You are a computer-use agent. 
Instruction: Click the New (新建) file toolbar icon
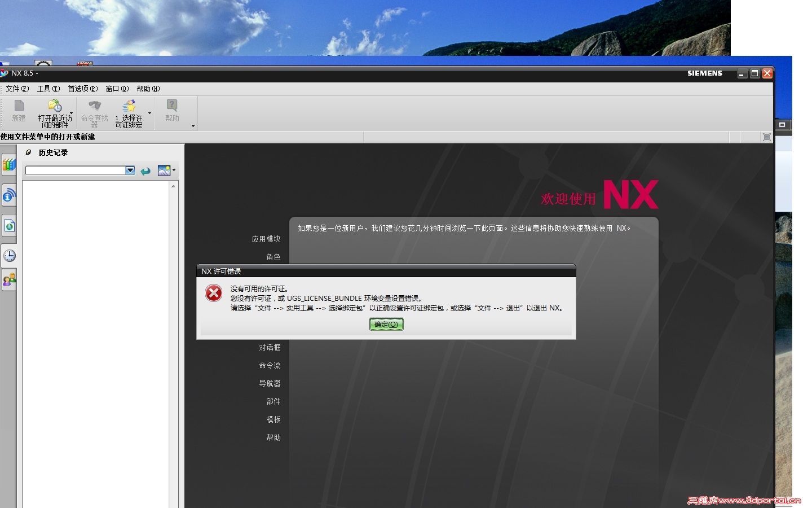click(x=19, y=111)
